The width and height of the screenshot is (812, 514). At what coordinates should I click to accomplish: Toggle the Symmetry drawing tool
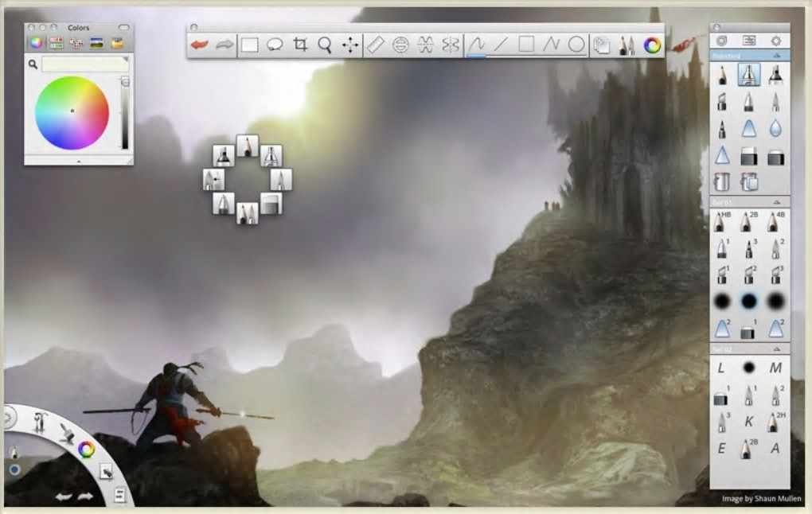(451, 45)
